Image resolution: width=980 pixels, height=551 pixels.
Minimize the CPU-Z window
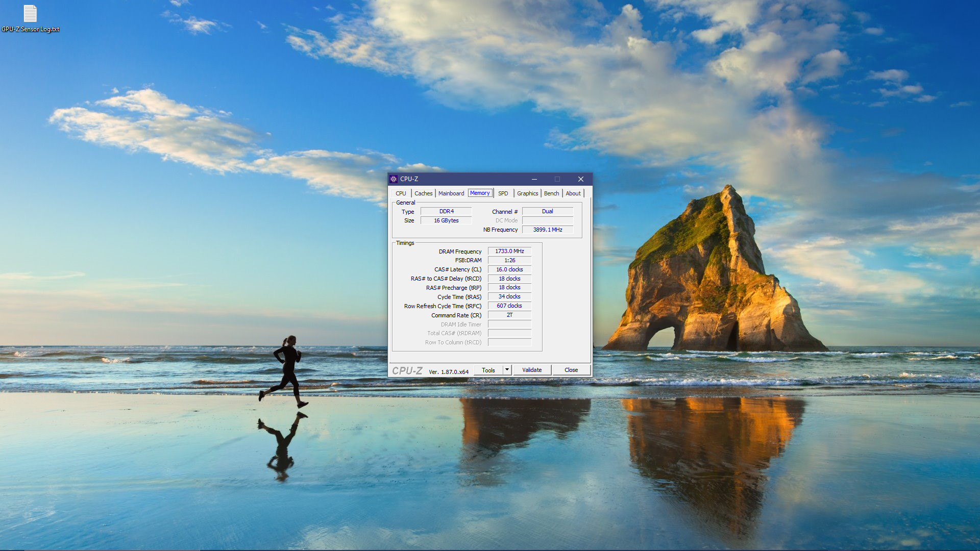click(x=534, y=179)
